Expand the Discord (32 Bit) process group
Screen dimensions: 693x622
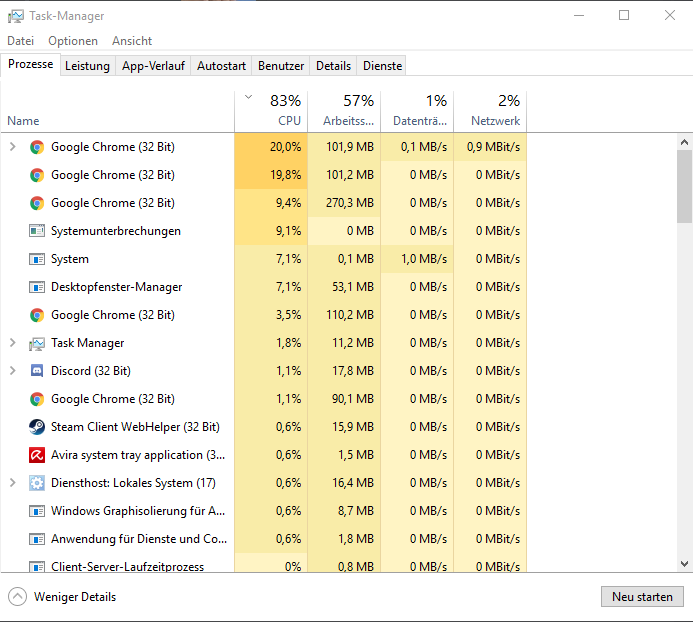[12, 371]
